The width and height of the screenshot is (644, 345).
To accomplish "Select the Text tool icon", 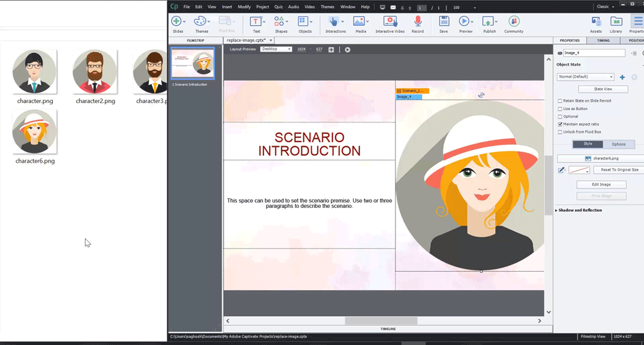I will [x=256, y=21].
